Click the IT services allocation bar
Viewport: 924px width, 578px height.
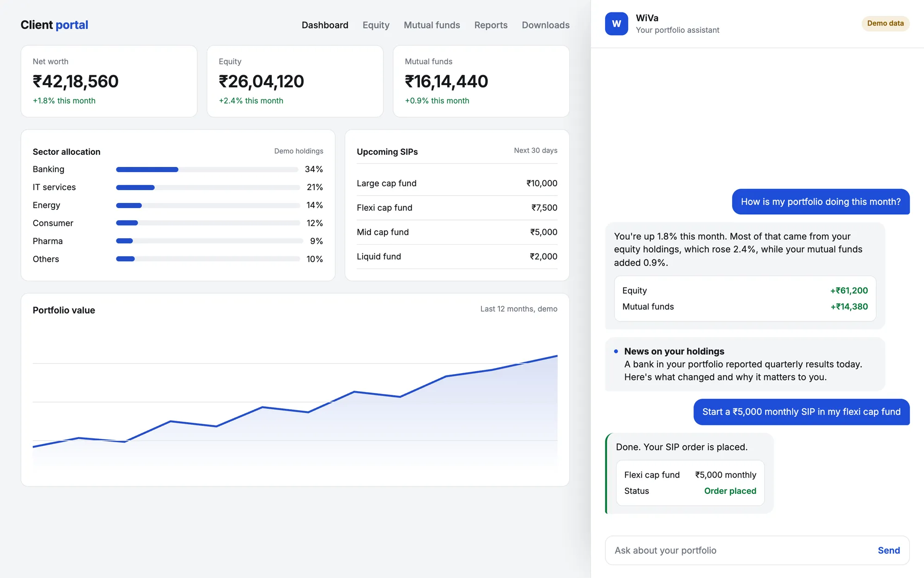(x=208, y=187)
